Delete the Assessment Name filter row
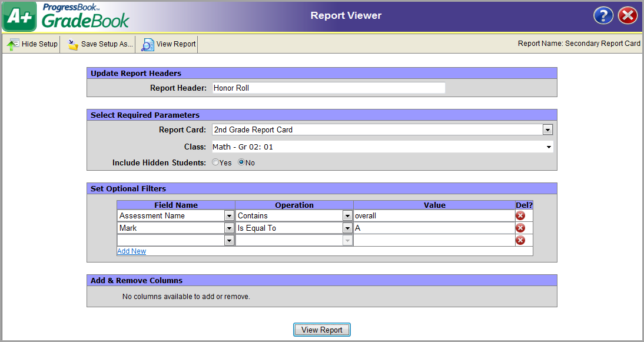This screenshot has height=342, width=644. tap(520, 215)
